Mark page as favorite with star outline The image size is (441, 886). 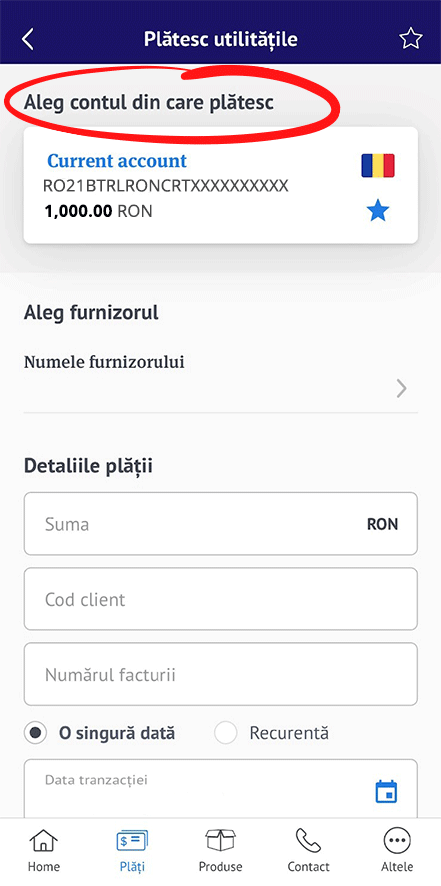coord(410,39)
